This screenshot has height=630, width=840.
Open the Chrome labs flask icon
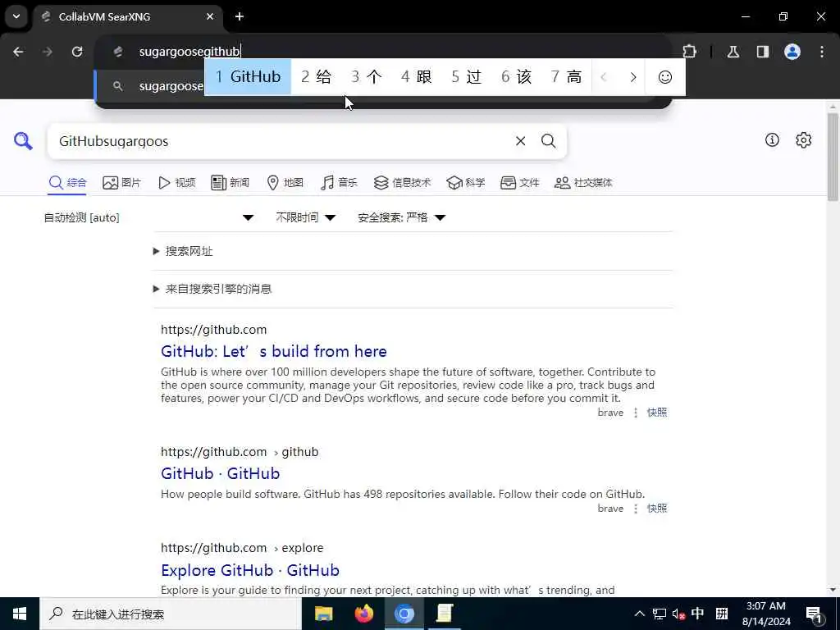(x=733, y=52)
